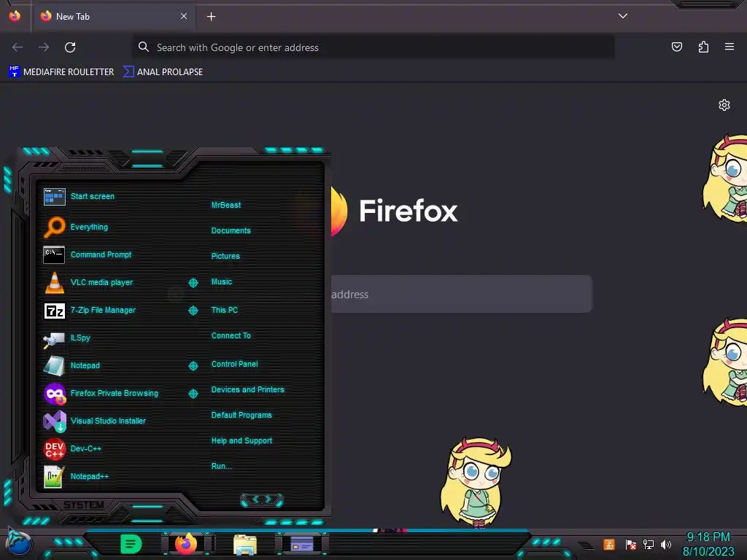747x560 pixels.
Task: Open This PC from start menu
Action: point(225,310)
